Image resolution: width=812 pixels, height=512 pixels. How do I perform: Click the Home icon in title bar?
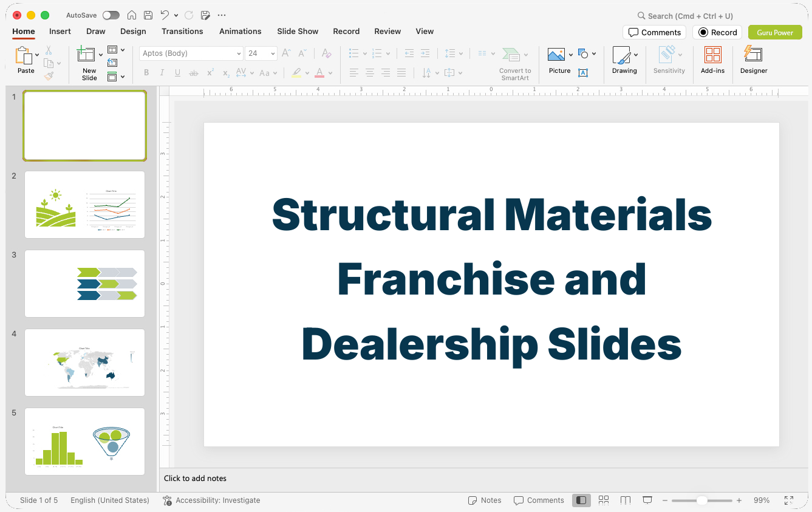(132, 15)
